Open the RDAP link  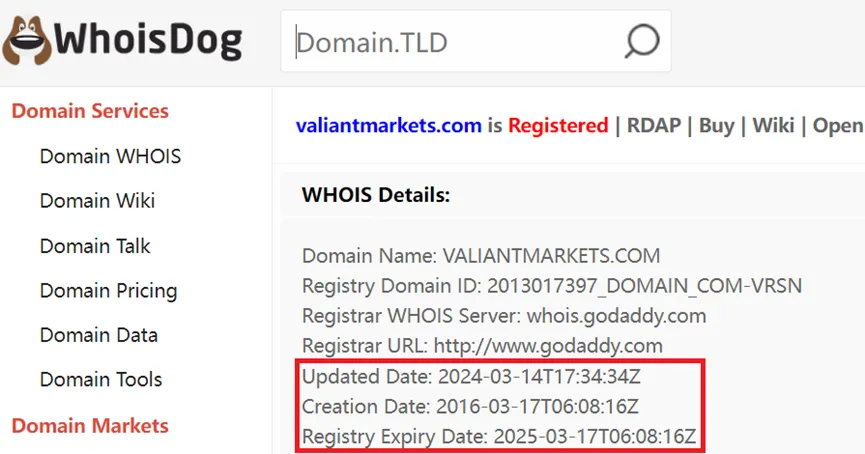[x=654, y=126]
